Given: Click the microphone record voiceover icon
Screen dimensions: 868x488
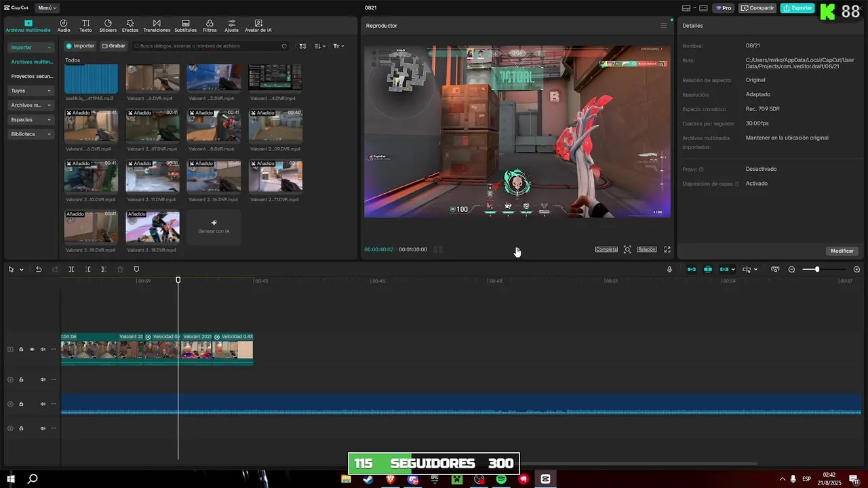Looking at the screenshot, I should click(x=669, y=270).
